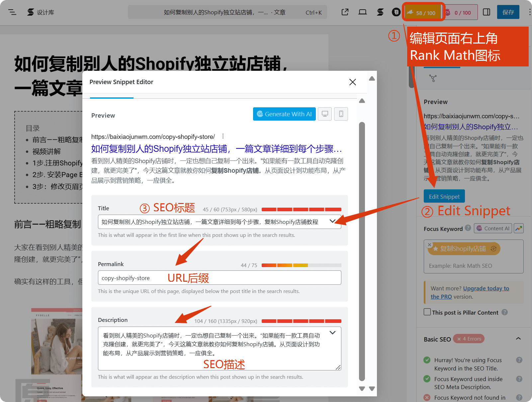Switch to desktop preview icon
Screen dimensions: 532x402
[325, 114]
